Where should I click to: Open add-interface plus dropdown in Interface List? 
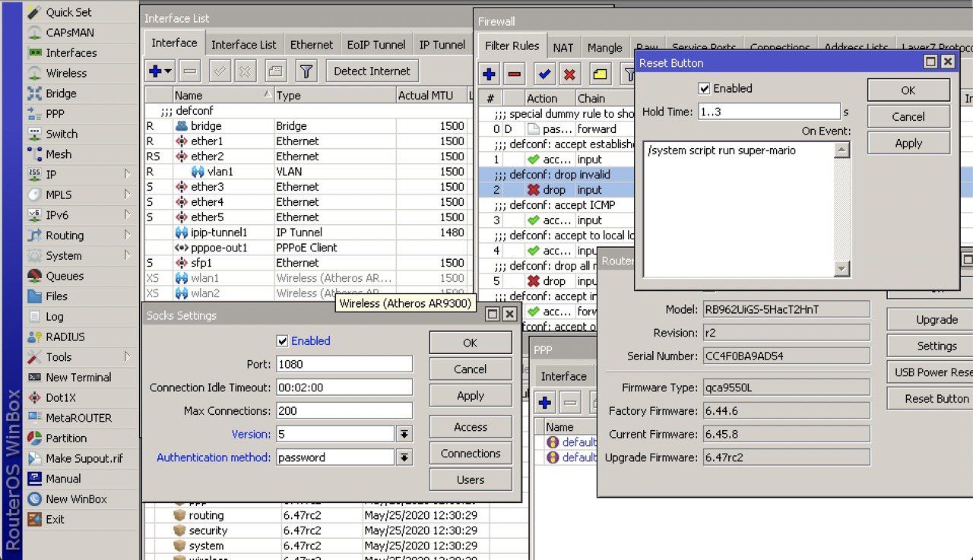tap(160, 71)
